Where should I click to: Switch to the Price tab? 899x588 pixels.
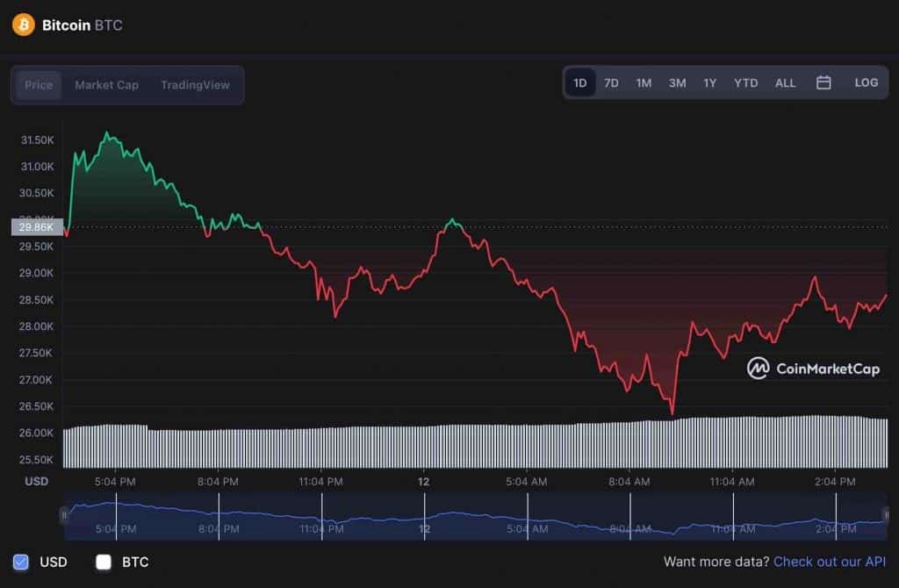39,85
